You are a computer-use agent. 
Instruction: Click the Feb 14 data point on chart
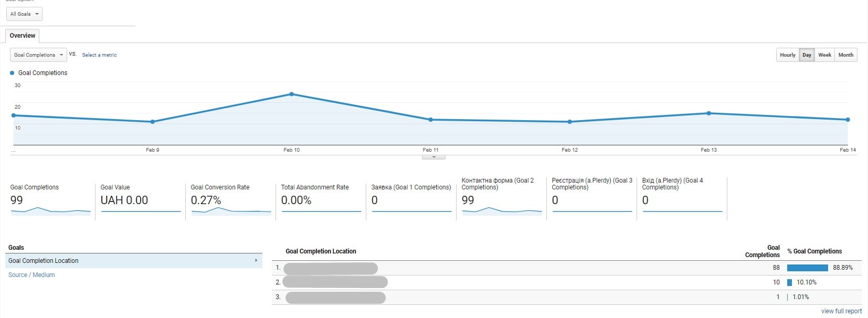tap(848, 120)
